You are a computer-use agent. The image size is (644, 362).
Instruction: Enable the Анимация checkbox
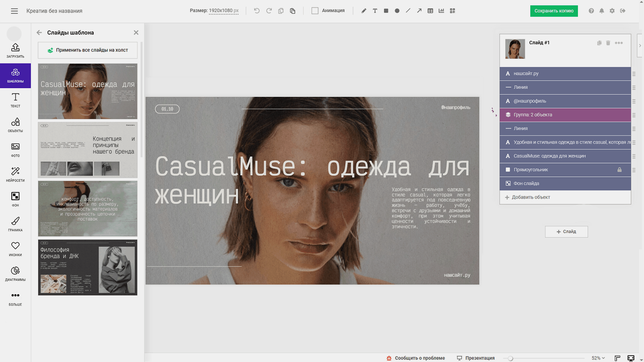[315, 11]
